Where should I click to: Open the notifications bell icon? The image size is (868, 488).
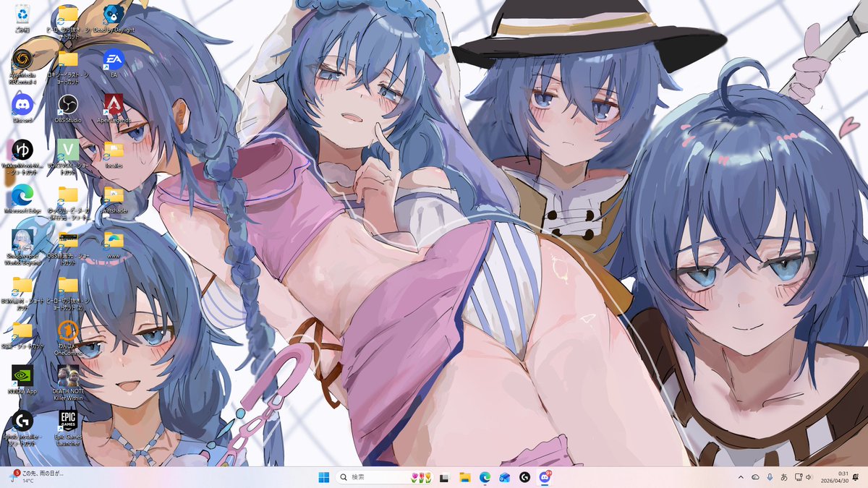click(856, 477)
